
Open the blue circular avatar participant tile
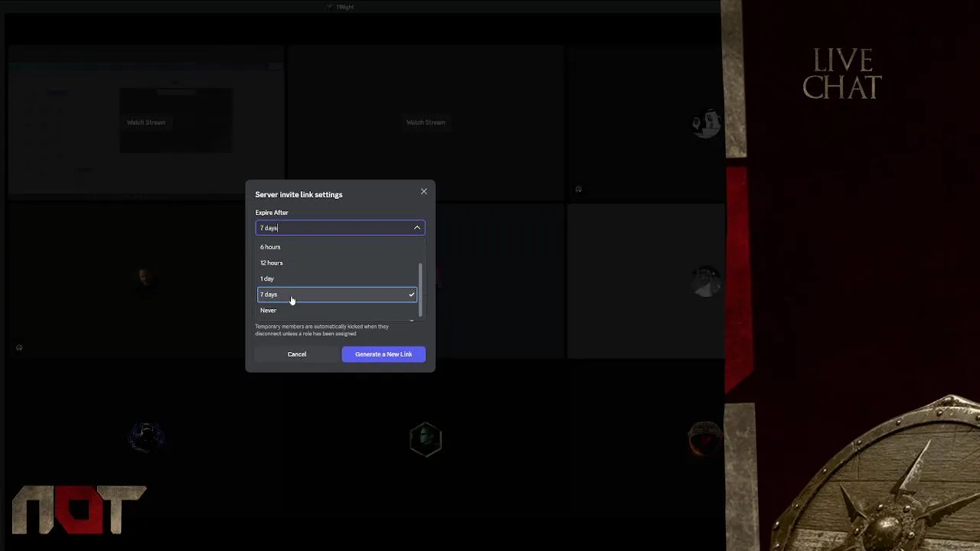pyautogui.click(x=146, y=436)
